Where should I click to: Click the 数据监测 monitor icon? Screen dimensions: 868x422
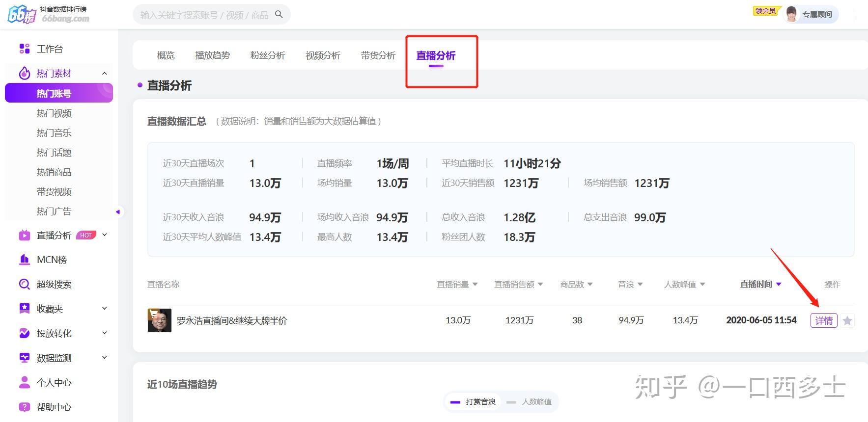click(x=25, y=358)
